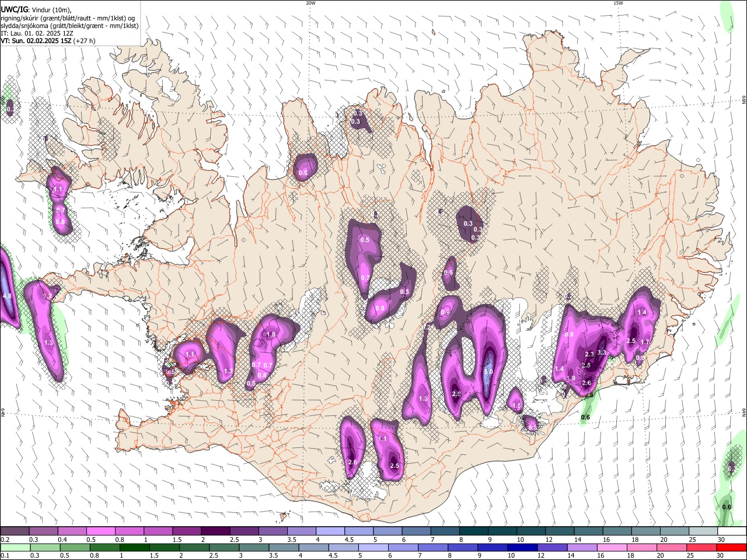Screen dimensions: 747x560
Task: Click the 'IT: Lau. 01. 02. 2025 12Z' line
Action: tap(37, 33)
